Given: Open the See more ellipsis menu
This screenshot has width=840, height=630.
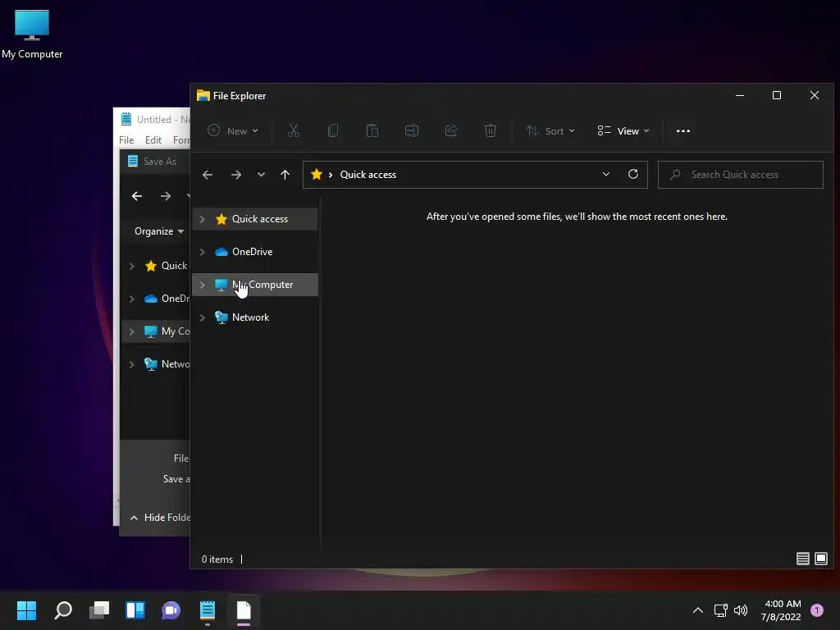Looking at the screenshot, I should click(x=683, y=130).
